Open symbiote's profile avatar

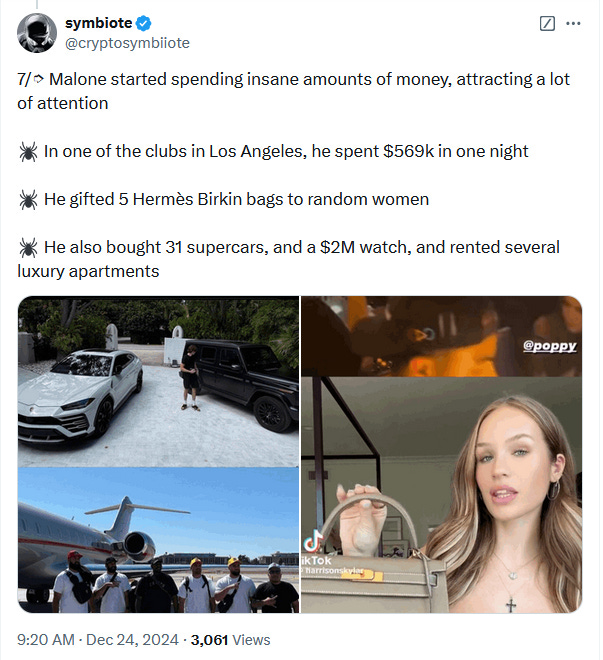[x=37, y=33]
